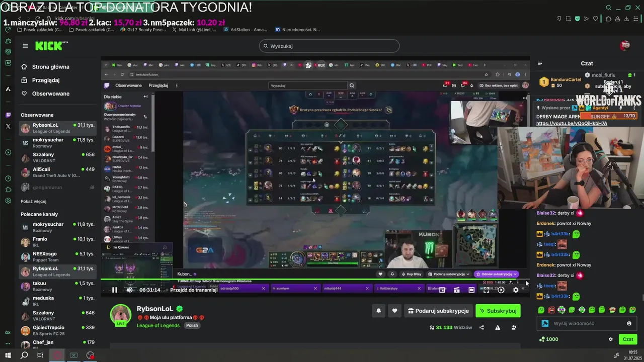This screenshot has height=362, width=644.
Task: Click the Wyszukaj search field on Kick
Action: coord(329,46)
